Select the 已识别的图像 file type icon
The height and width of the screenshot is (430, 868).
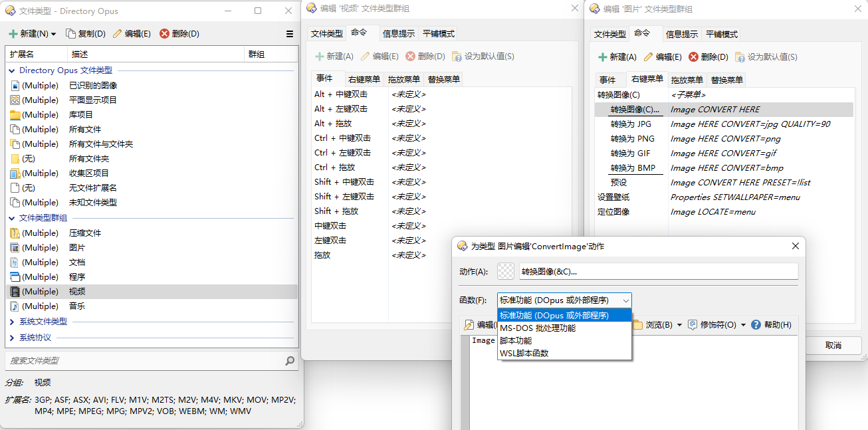click(x=15, y=86)
